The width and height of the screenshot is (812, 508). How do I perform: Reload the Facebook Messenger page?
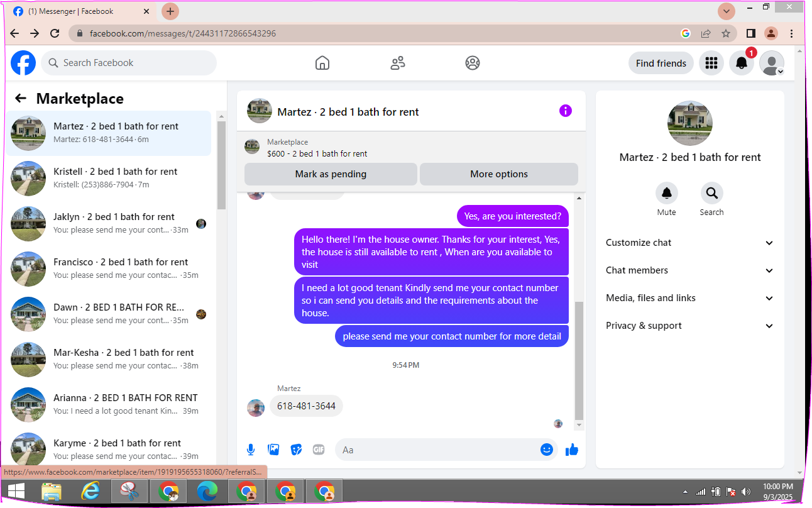55,33
